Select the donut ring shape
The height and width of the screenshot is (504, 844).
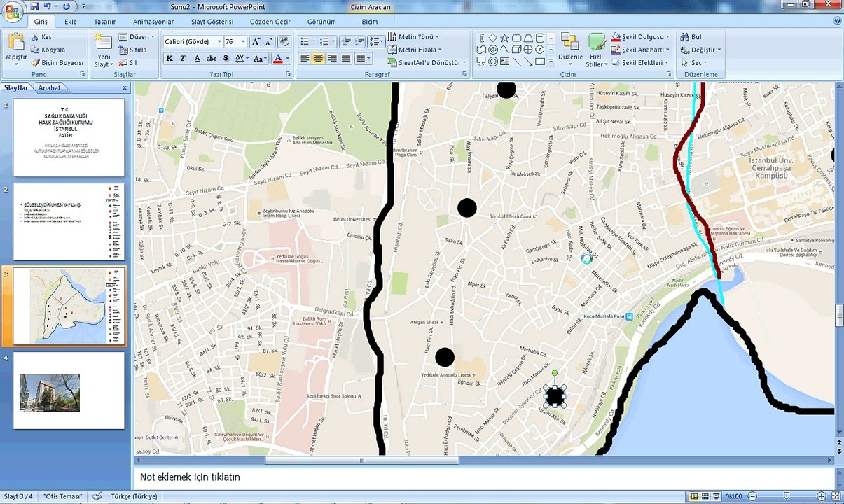point(493,62)
